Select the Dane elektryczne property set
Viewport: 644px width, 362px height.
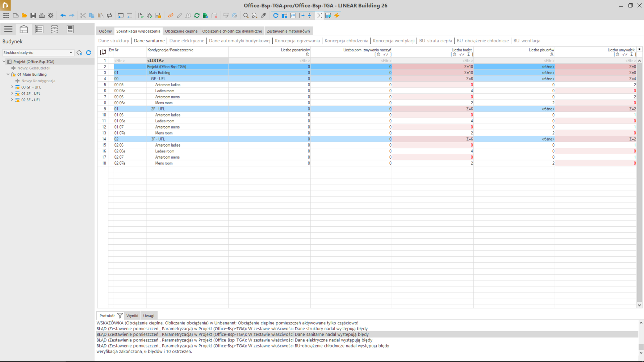click(x=187, y=41)
